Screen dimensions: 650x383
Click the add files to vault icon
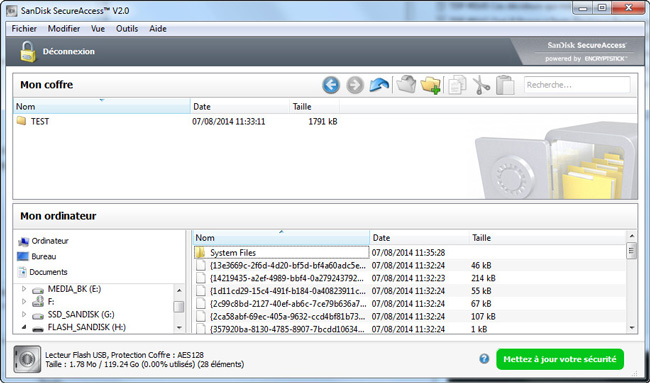point(406,85)
